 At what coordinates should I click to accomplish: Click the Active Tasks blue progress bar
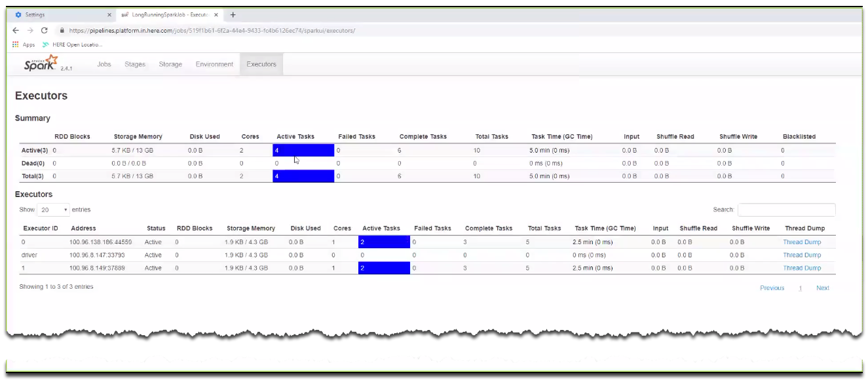coord(303,150)
